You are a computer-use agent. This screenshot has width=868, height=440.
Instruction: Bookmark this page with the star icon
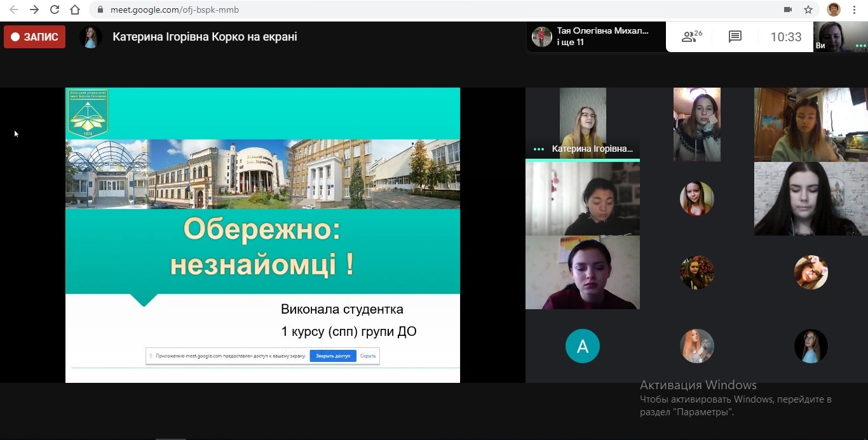(808, 10)
